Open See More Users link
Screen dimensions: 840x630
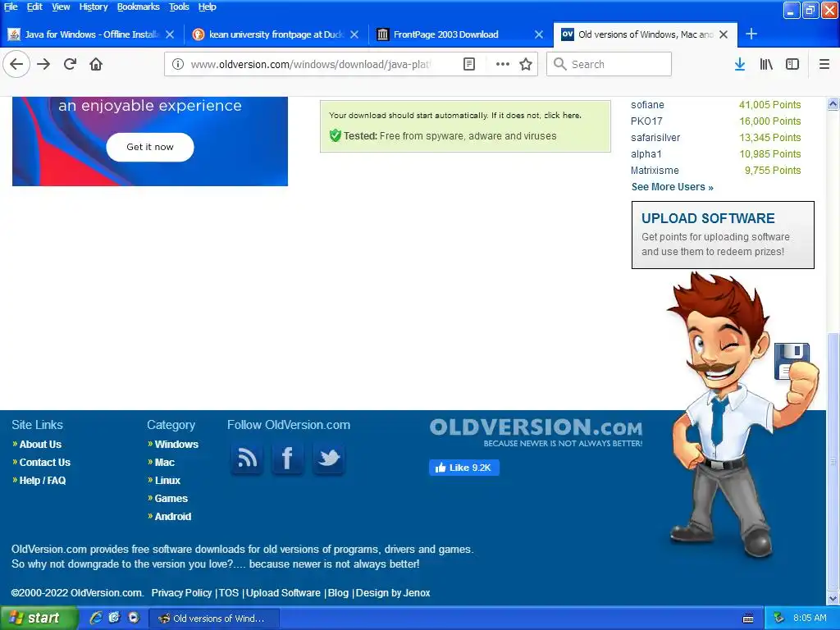672,187
